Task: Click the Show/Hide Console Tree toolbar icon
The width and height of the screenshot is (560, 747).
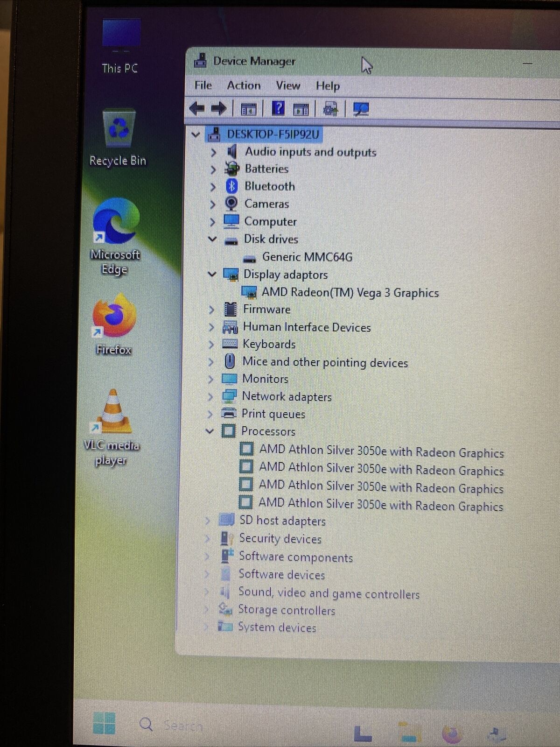Action: 248,109
